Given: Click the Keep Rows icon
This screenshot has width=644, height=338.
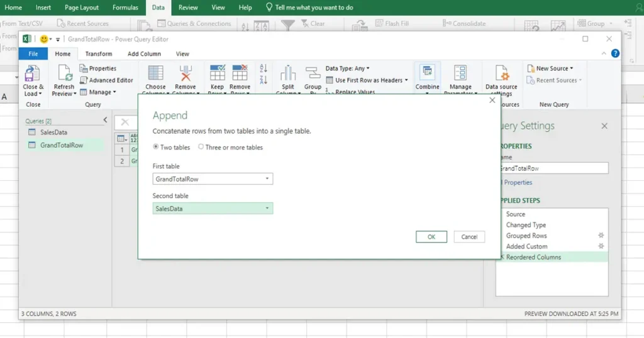Looking at the screenshot, I should tap(217, 74).
